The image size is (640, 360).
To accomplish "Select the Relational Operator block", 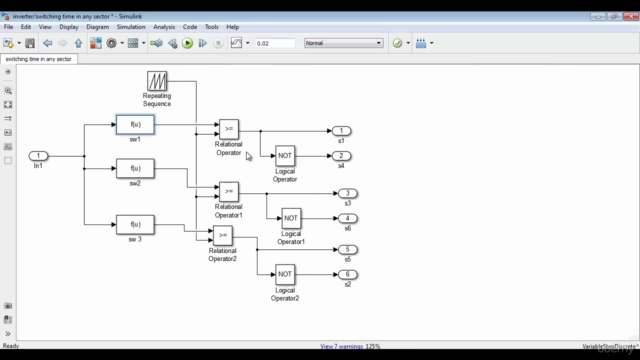I will coord(229,129).
